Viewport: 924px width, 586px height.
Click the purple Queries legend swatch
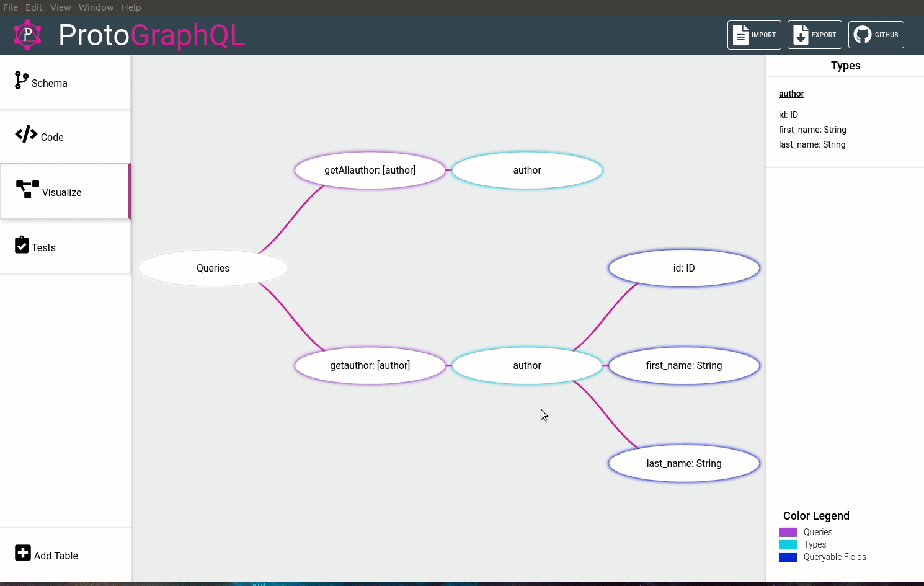tap(788, 532)
